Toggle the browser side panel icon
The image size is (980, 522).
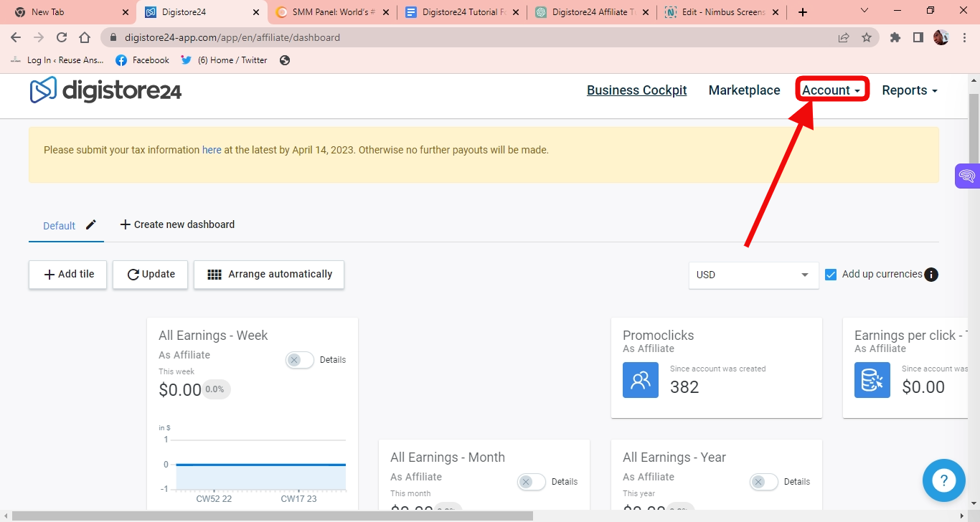pyautogui.click(x=918, y=37)
